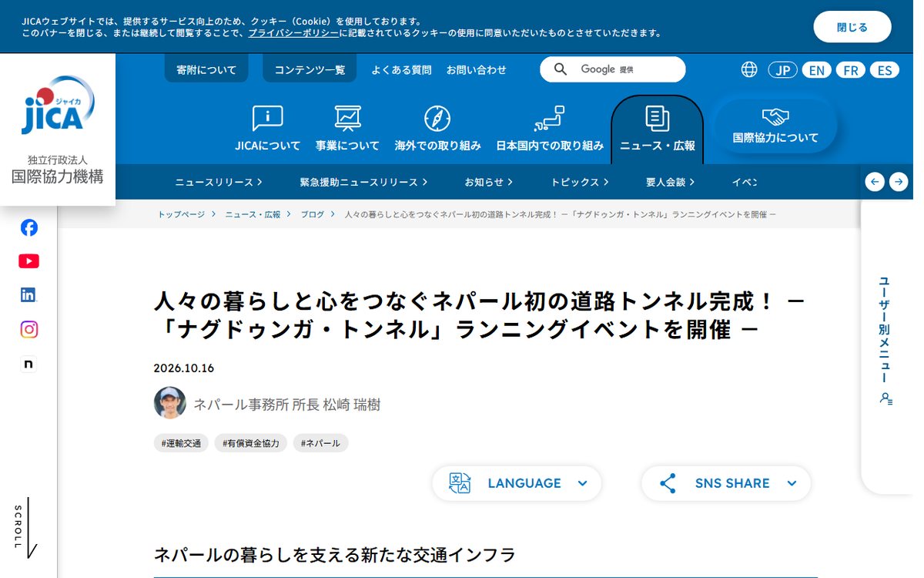Click 寄附について button
Viewport: 924px width, 578px height.
[x=206, y=69]
